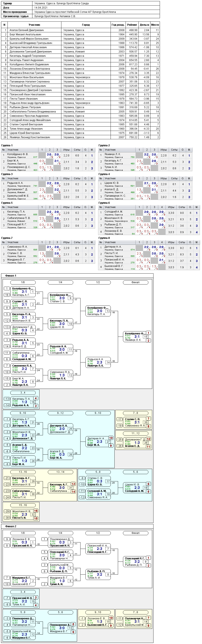This screenshot has width=202, height=644.
Task: Click the Рейтинг column header
Action: pyautogui.click(x=132, y=25)
